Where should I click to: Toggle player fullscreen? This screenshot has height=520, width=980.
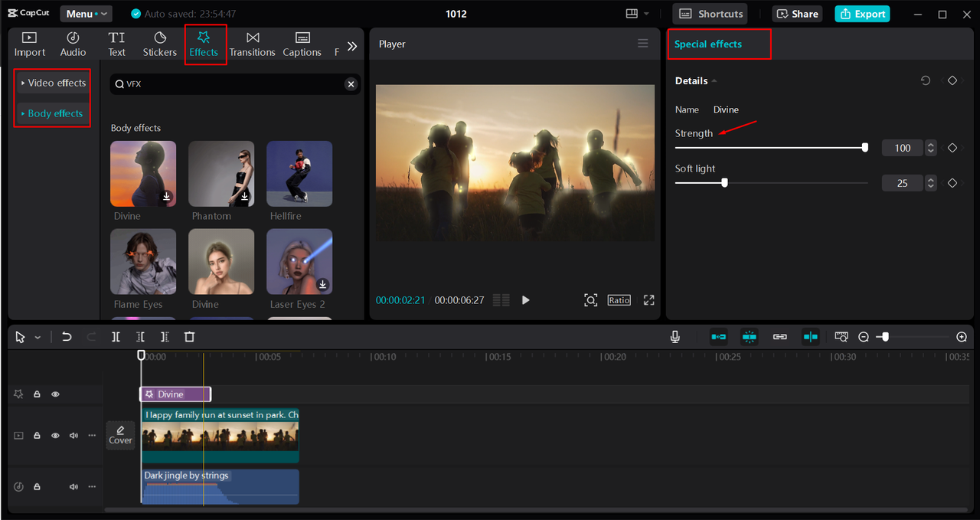[648, 300]
